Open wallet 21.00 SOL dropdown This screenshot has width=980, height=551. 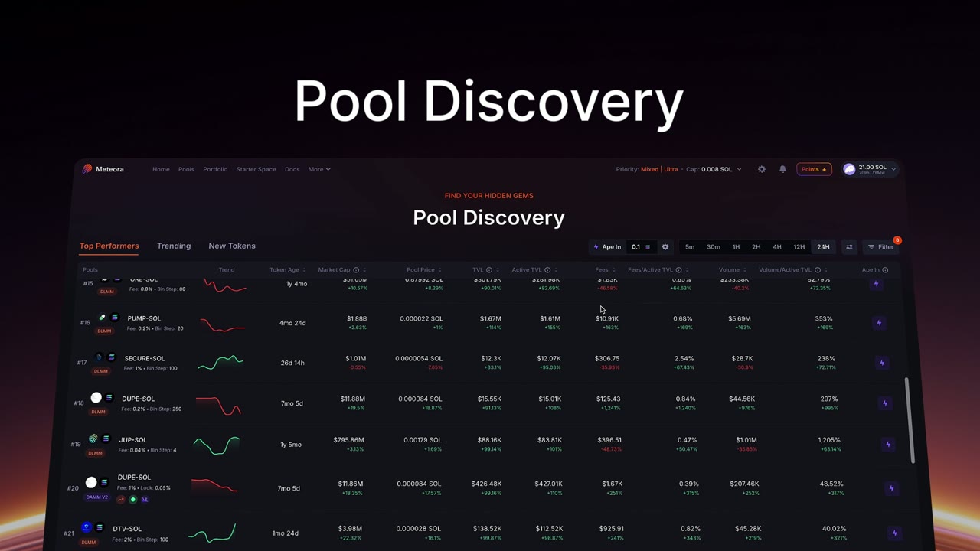tap(870, 169)
